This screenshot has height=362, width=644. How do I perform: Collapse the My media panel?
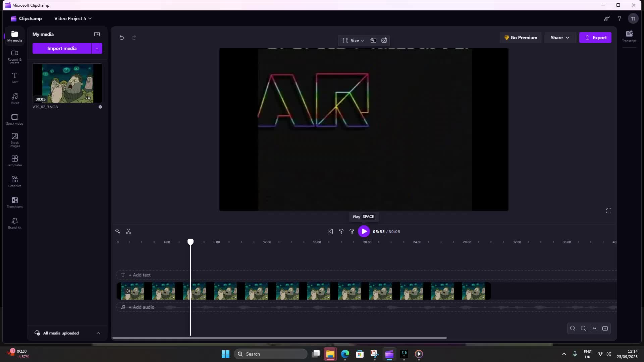click(x=97, y=34)
